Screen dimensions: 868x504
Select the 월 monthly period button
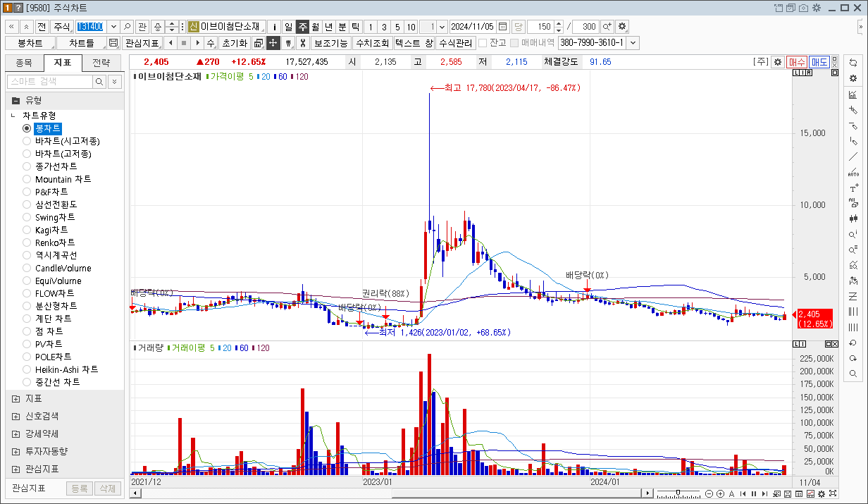tap(316, 26)
